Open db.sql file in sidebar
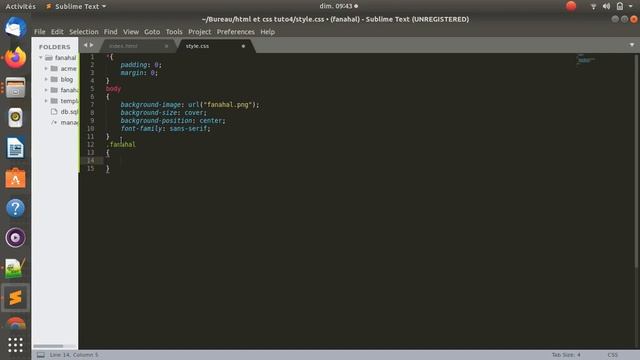 pyautogui.click(x=69, y=111)
